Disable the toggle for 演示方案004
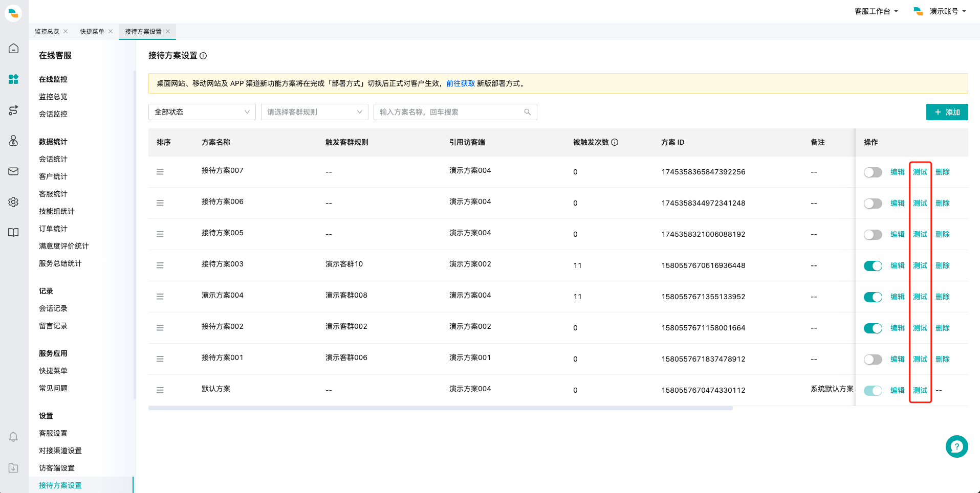 tap(873, 297)
